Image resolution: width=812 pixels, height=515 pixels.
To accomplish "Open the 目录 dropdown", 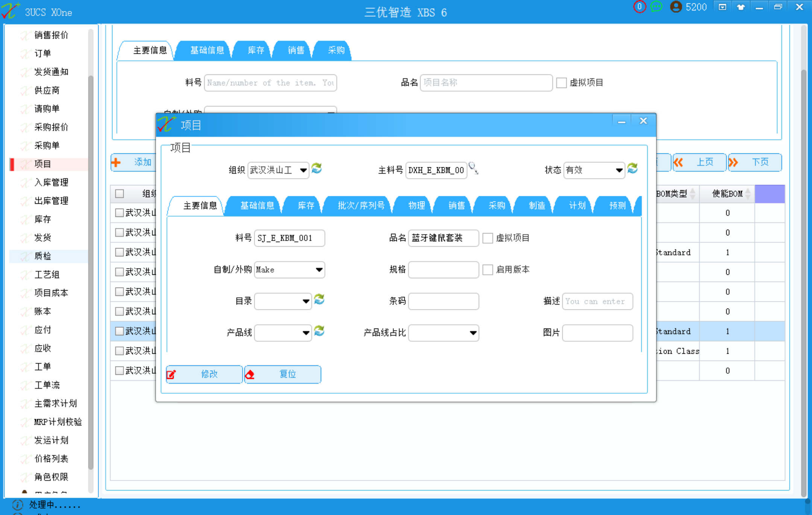I will pyautogui.click(x=283, y=301).
